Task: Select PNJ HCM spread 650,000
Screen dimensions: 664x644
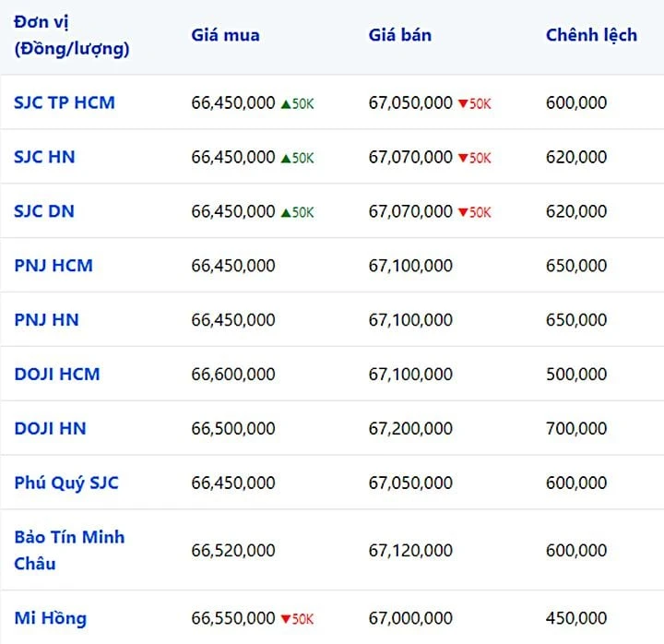Action: pyautogui.click(x=576, y=265)
